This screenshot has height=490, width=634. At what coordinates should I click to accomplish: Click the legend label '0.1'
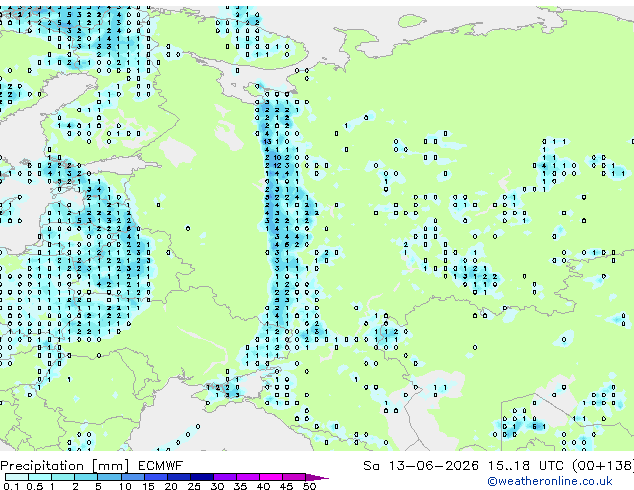(x=12, y=486)
